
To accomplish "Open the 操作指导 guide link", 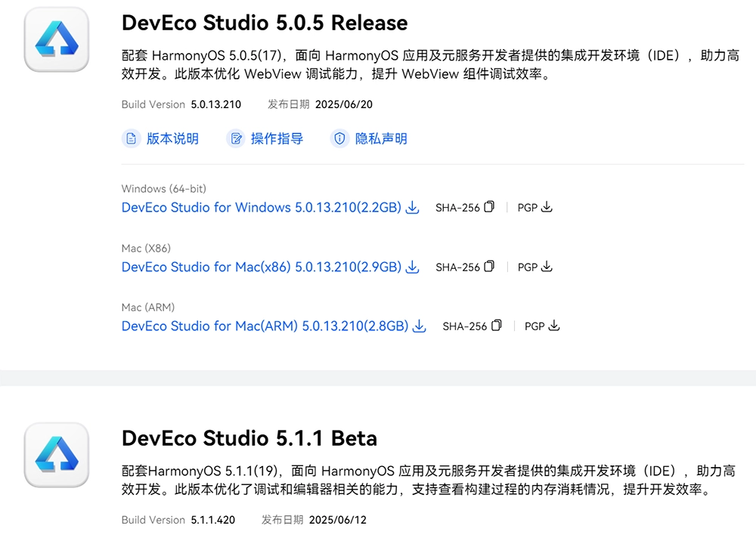I will (277, 139).
